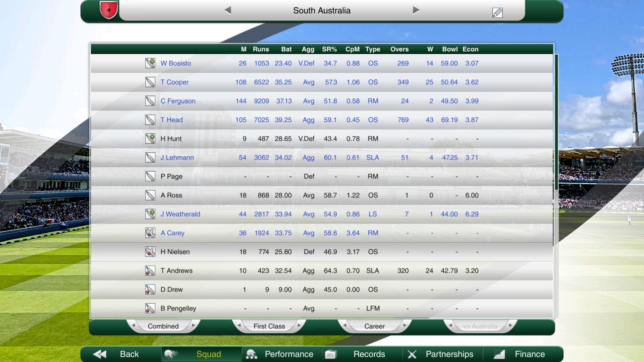The height and width of the screenshot is (362, 644).
Task: Click J Weatherald's player role icon
Action: (x=150, y=214)
